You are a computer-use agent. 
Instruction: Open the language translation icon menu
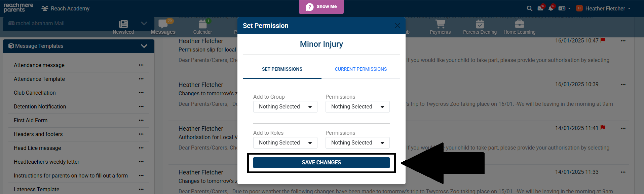coord(564,8)
